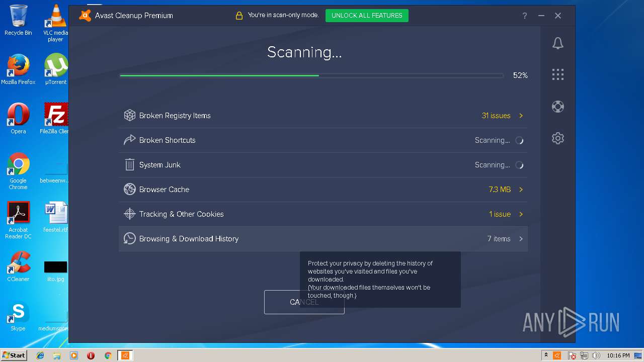Click the 31 issues link
The height and width of the screenshot is (362, 644).
[496, 116]
